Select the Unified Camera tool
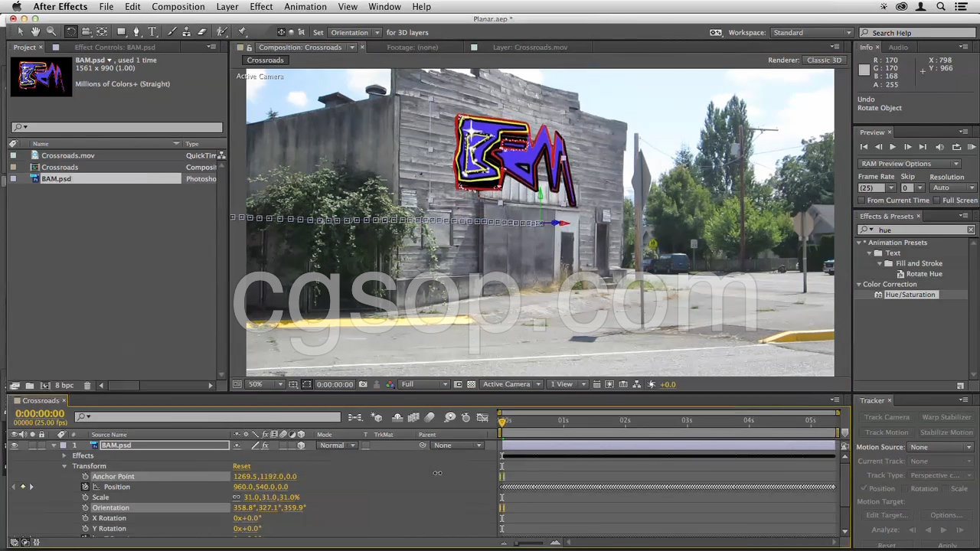The image size is (980, 551). 87,32
